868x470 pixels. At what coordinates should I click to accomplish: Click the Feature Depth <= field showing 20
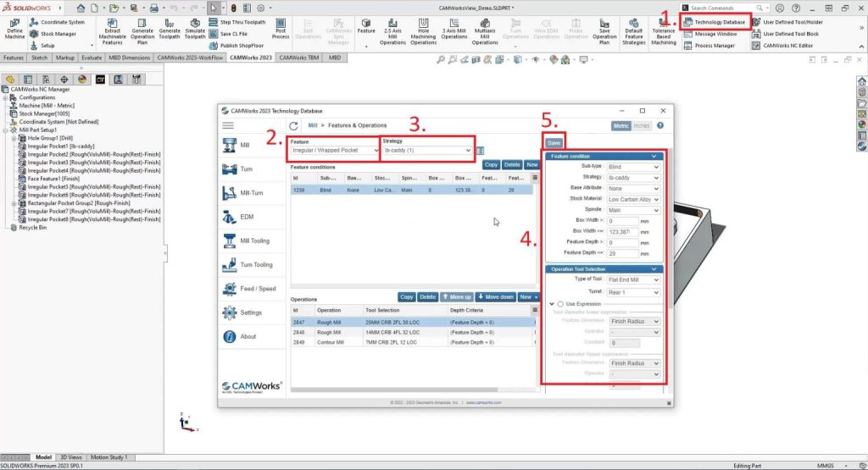(x=622, y=253)
